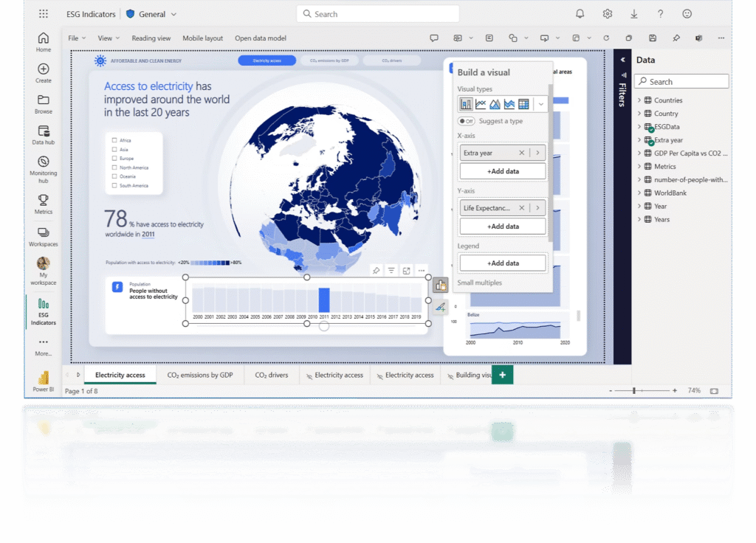Click Open data model

[261, 38]
